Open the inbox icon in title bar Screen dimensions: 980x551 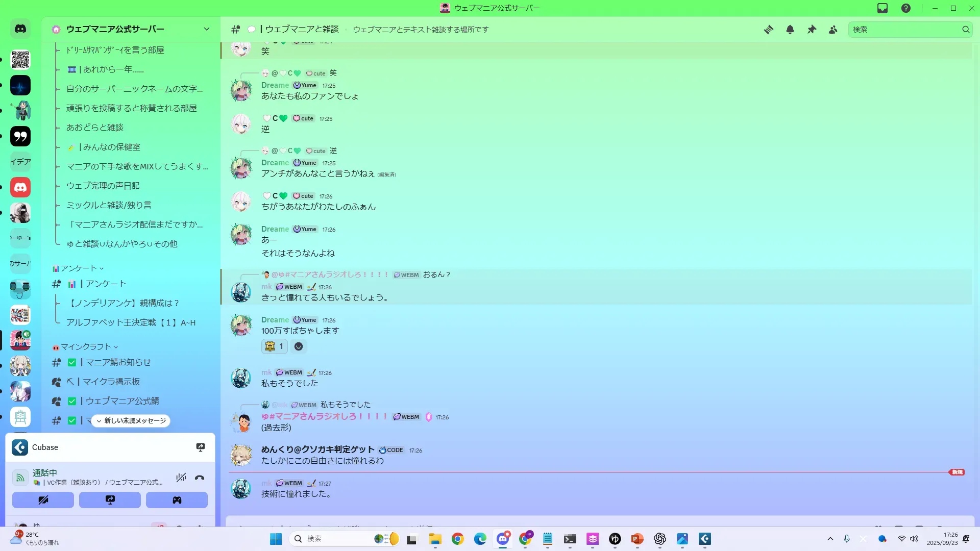click(x=883, y=8)
